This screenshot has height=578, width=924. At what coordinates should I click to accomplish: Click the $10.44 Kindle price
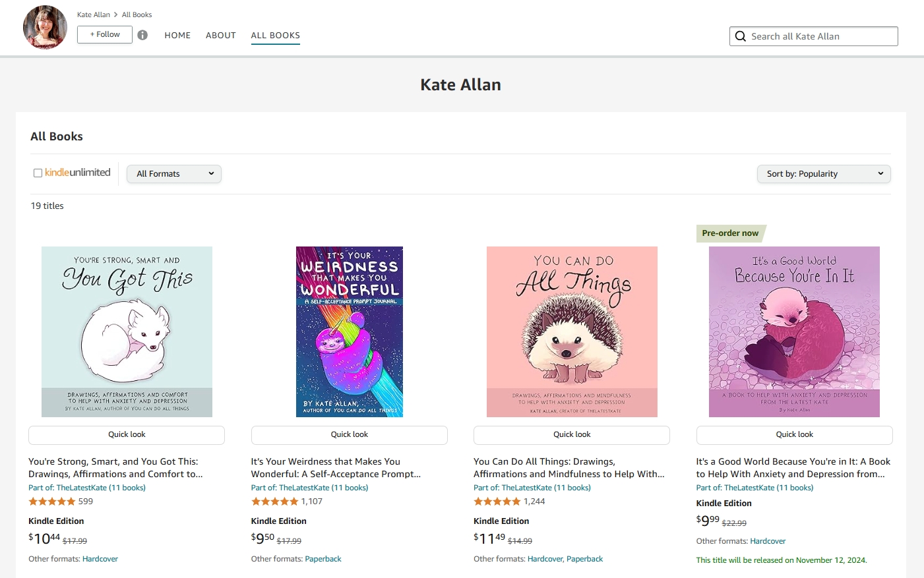point(44,538)
